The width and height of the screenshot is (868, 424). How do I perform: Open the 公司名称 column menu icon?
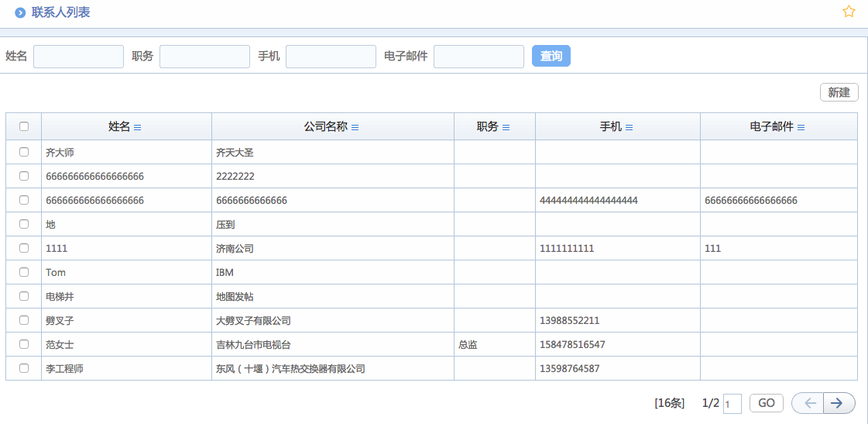point(355,127)
